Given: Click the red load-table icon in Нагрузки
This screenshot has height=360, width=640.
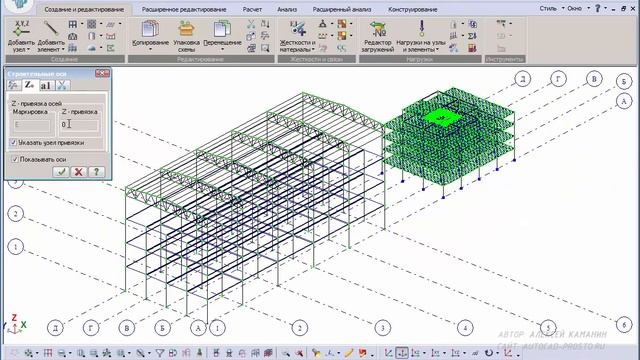Looking at the screenshot, I should tap(472, 48).
